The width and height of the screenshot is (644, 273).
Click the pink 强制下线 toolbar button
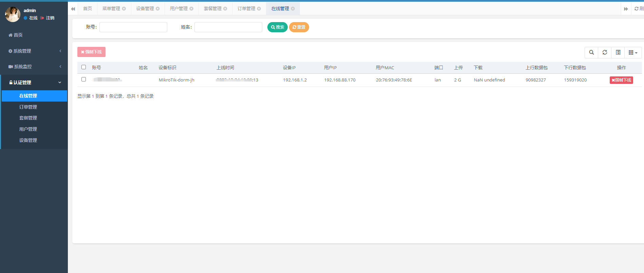pos(91,52)
